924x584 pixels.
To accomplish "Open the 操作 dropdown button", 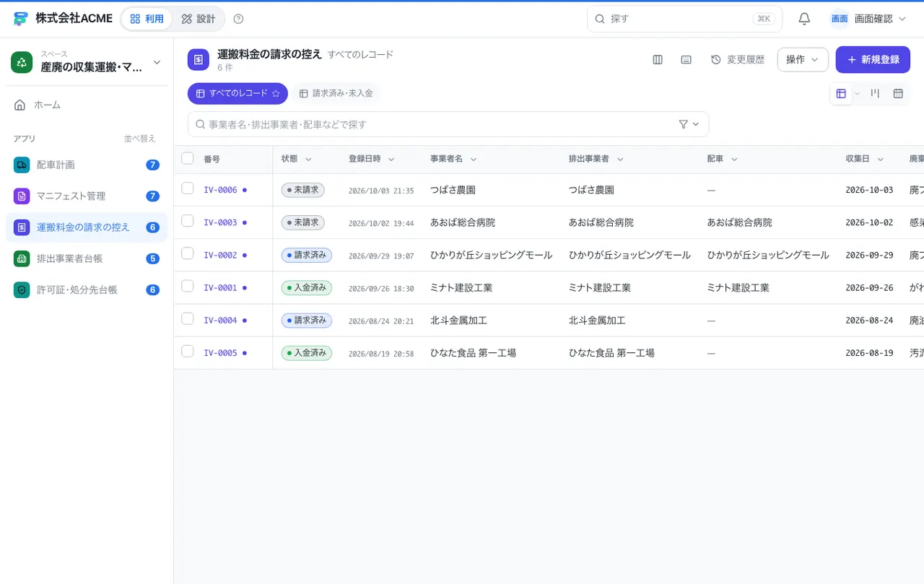I will [803, 60].
